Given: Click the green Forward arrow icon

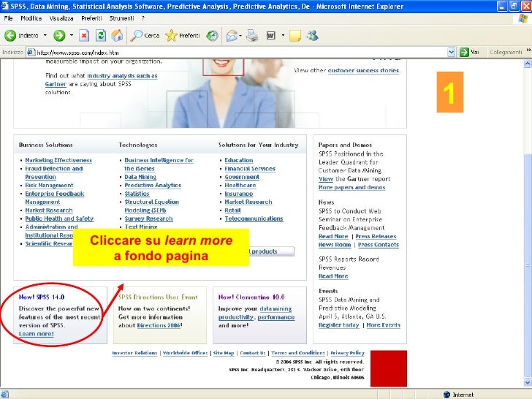Looking at the screenshot, I should click(59, 35).
